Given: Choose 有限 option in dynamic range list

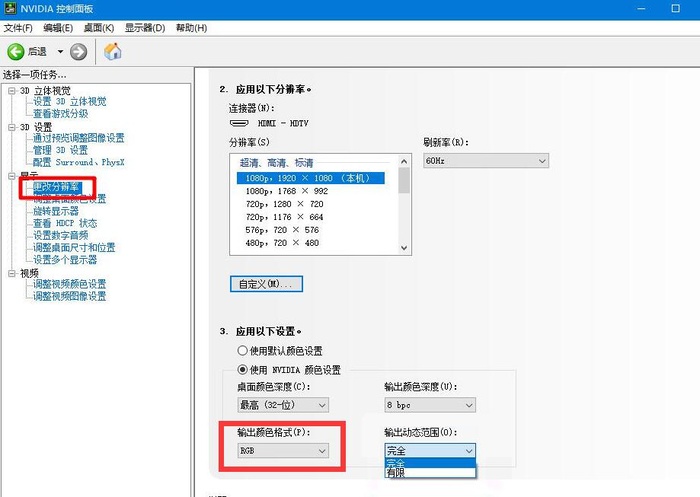Looking at the screenshot, I should pos(430,472).
